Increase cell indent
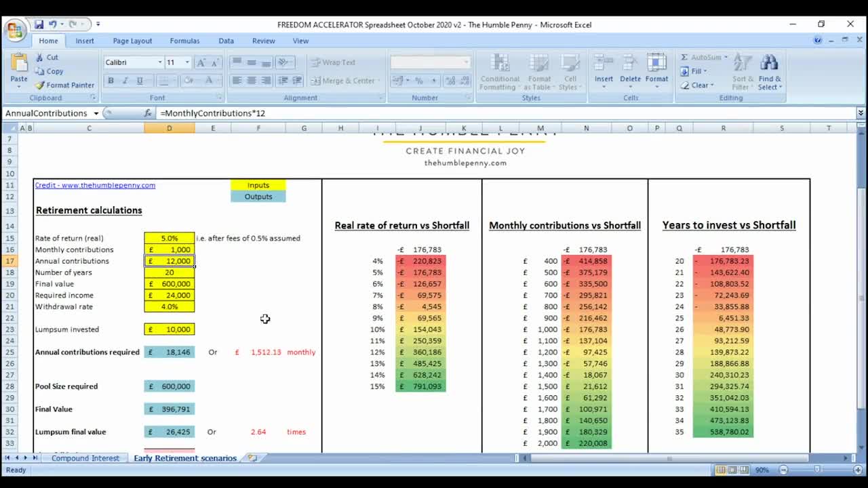 [298, 81]
